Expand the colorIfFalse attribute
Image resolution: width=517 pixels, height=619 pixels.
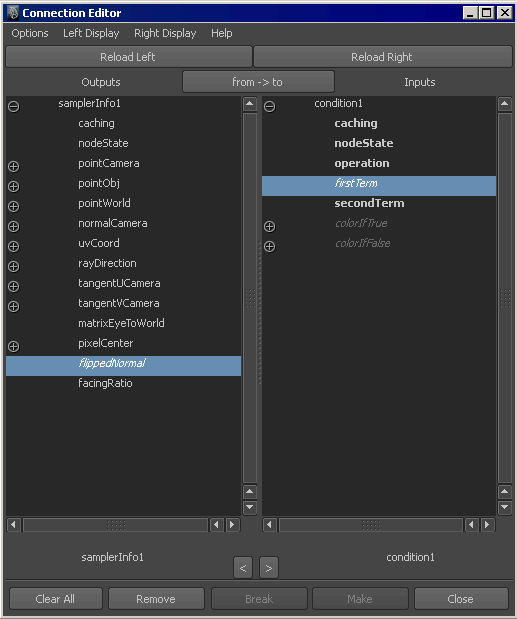270,247
